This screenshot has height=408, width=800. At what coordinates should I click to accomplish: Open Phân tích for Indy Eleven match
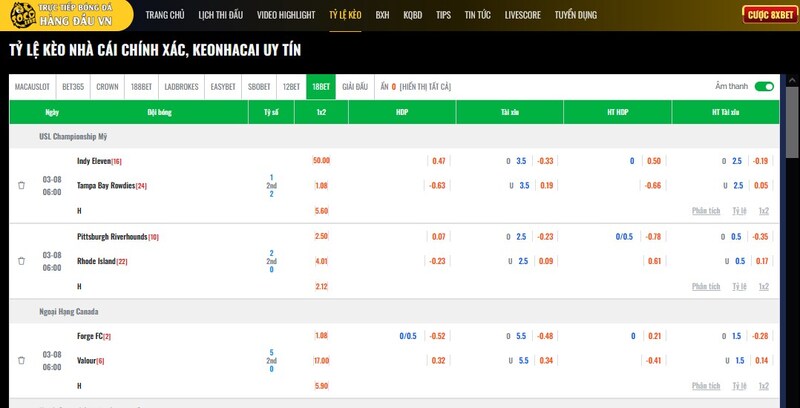(706, 211)
